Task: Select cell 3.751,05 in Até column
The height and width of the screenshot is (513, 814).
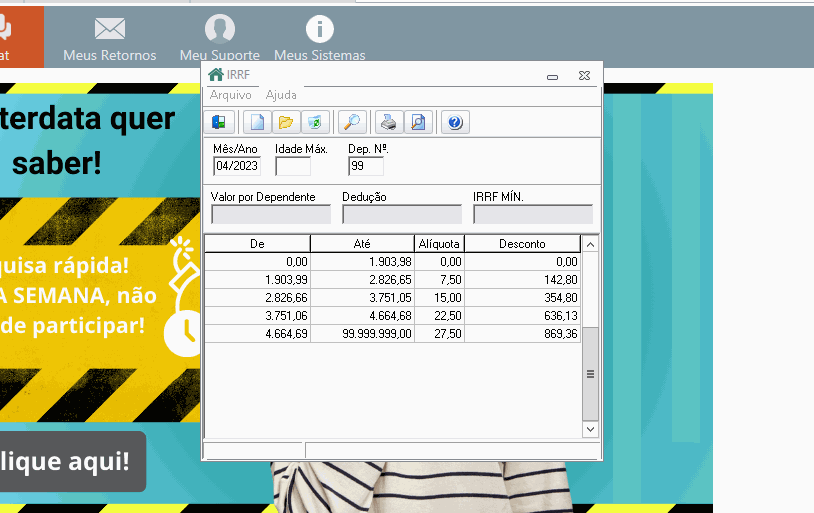Action: pyautogui.click(x=362, y=298)
